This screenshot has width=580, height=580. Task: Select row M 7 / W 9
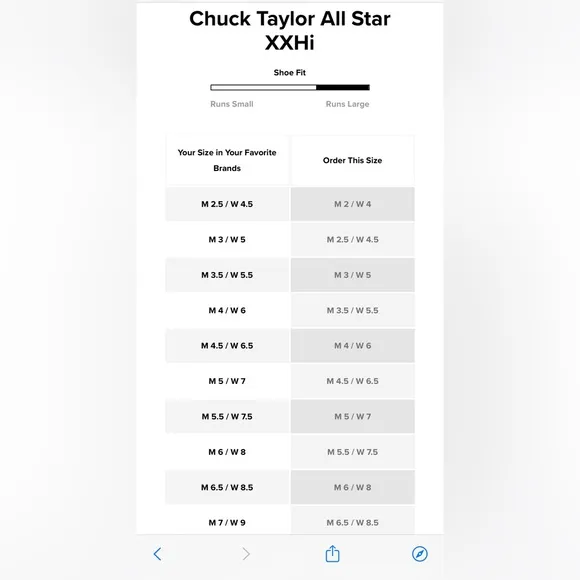point(227,521)
